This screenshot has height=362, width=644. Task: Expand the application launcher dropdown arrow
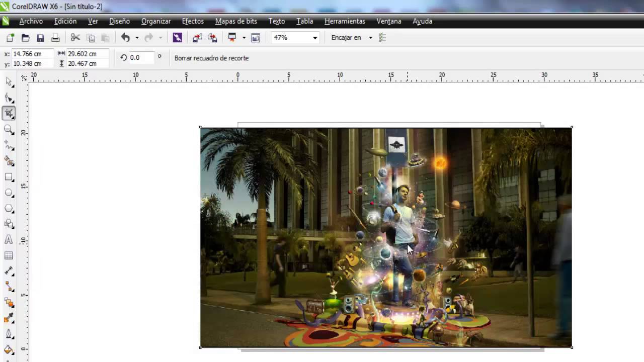[x=244, y=38]
